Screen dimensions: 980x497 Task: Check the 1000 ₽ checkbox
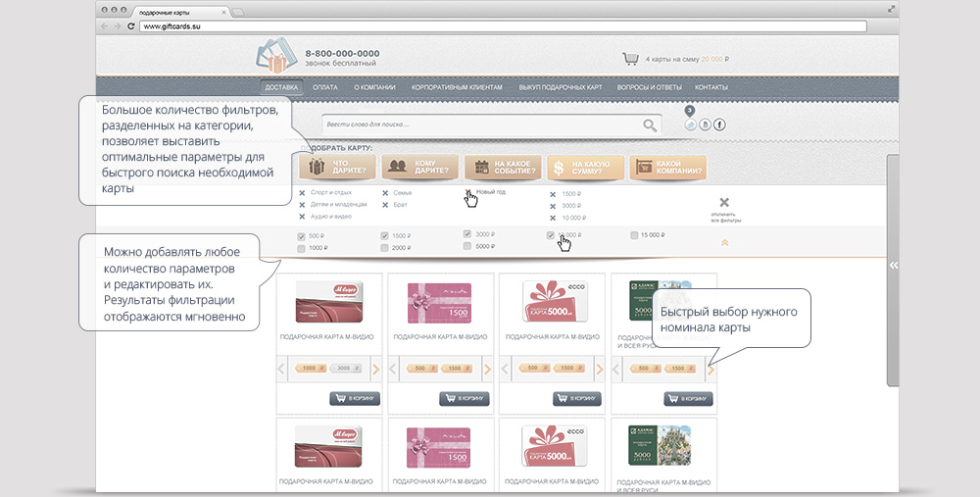(301, 248)
